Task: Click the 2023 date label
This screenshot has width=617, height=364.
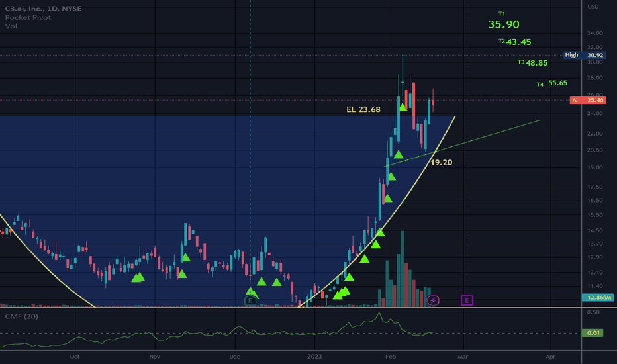Action: (314, 357)
